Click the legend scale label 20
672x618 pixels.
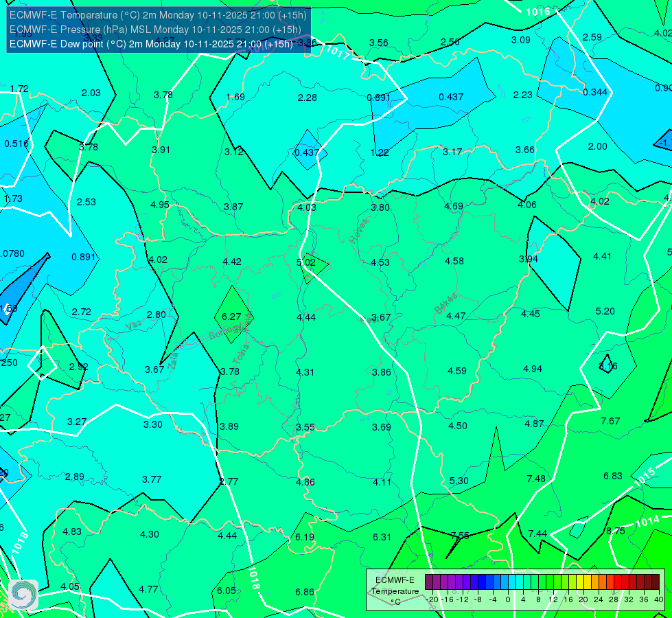click(x=583, y=599)
